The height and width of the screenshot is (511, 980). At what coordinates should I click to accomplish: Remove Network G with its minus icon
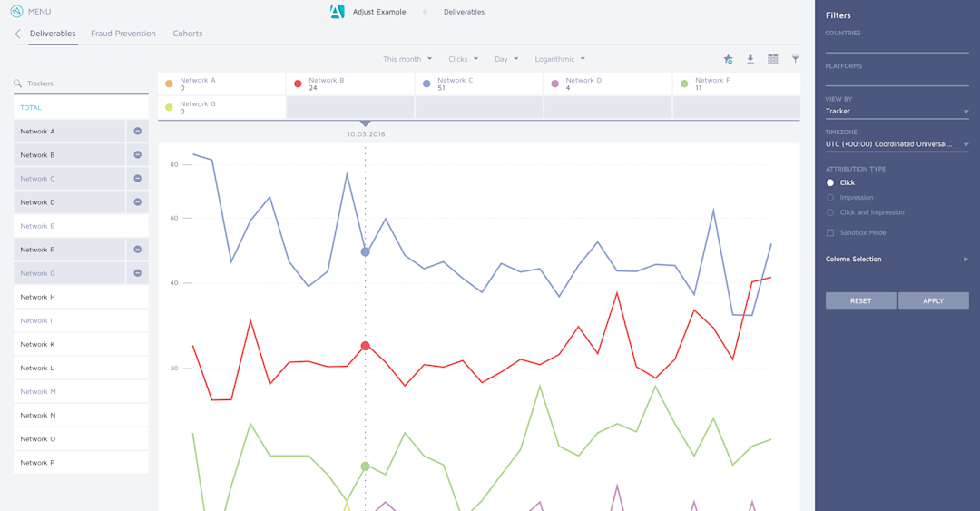[138, 273]
